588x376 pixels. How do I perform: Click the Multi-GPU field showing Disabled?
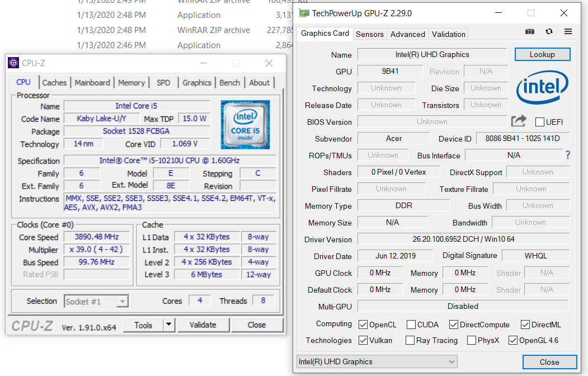pos(463,306)
